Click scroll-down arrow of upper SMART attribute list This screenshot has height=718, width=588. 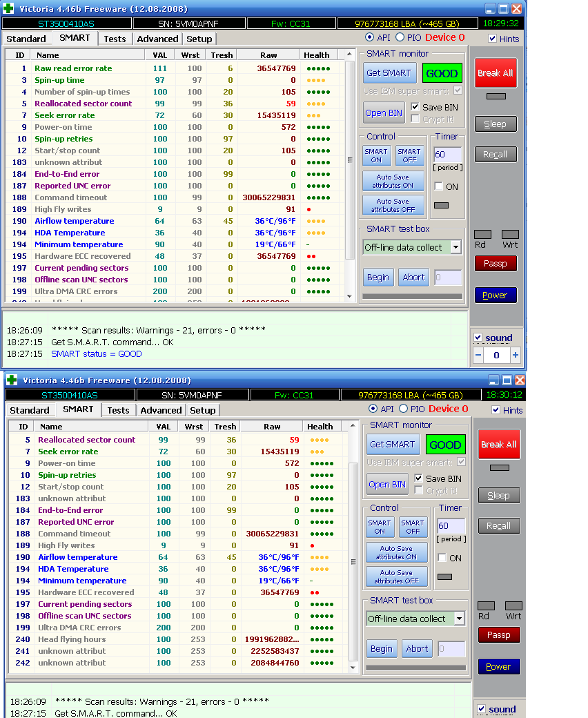point(349,296)
